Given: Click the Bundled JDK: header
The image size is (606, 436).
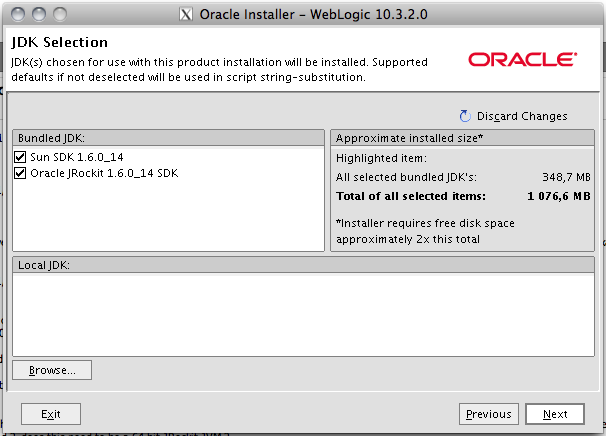Looking at the screenshot, I should click(x=169, y=138).
